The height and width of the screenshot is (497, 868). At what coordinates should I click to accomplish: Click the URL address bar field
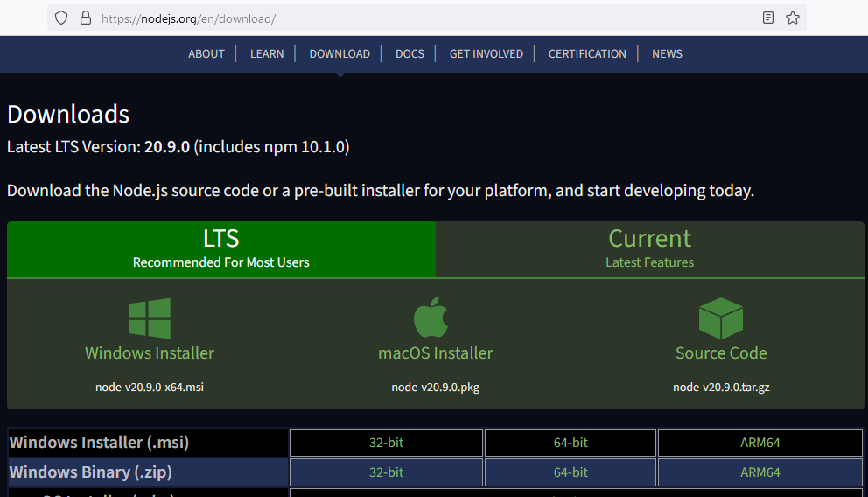[x=420, y=17]
